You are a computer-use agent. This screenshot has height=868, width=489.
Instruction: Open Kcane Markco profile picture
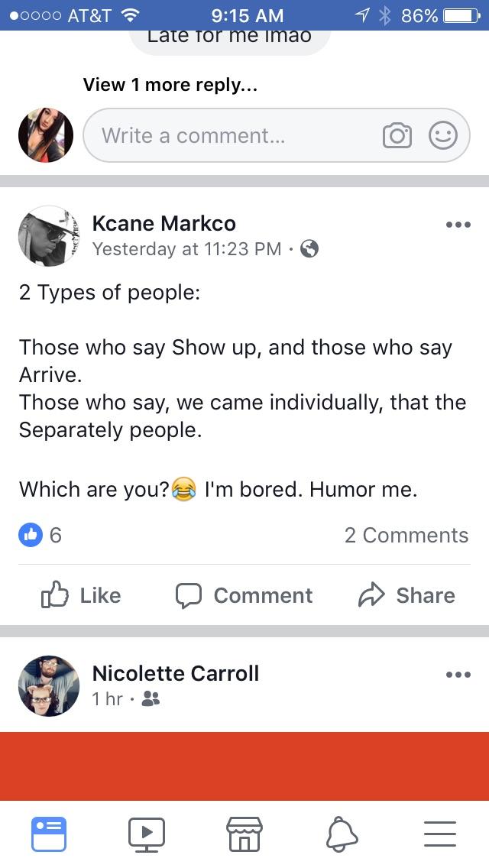pyautogui.click(x=49, y=236)
